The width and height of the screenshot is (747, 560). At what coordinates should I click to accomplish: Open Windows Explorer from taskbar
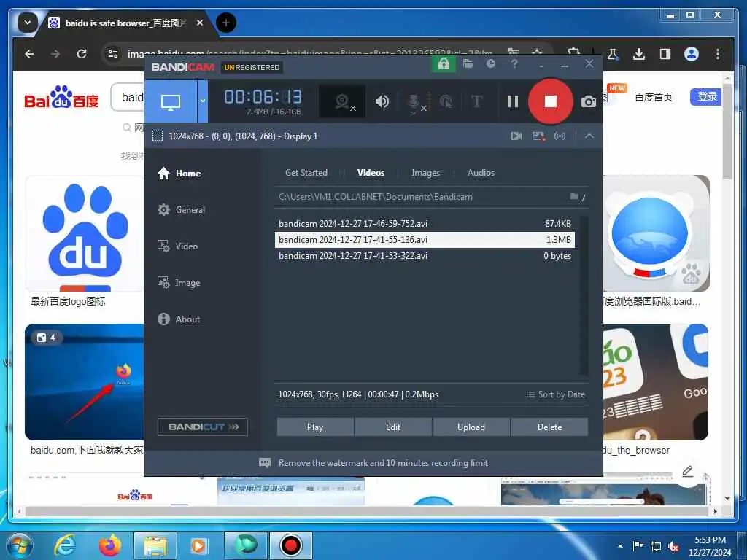pyautogui.click(x=155, y=545)
